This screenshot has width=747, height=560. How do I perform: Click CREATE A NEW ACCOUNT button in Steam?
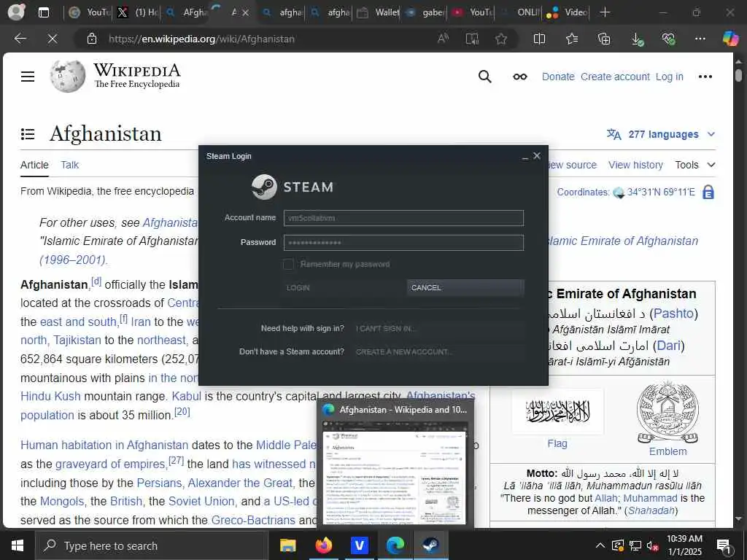pos(438,352)
